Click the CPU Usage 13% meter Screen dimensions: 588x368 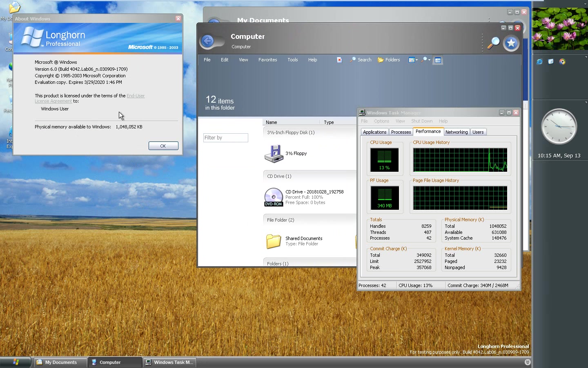point(384,160)
